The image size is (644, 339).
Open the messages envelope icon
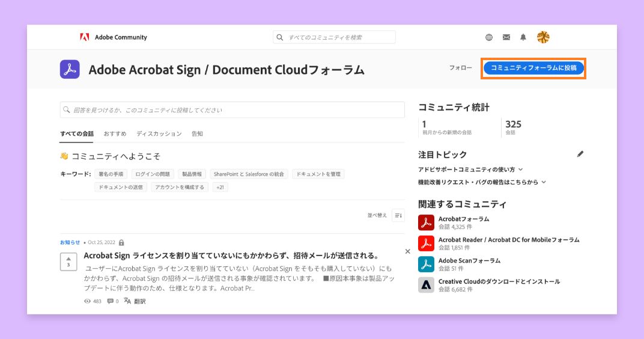pyautogui.click(x=506, y=37)
